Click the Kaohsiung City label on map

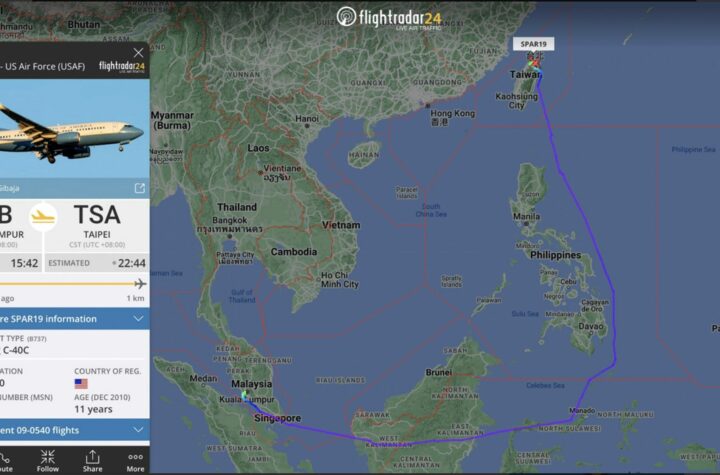click(517, 101)
